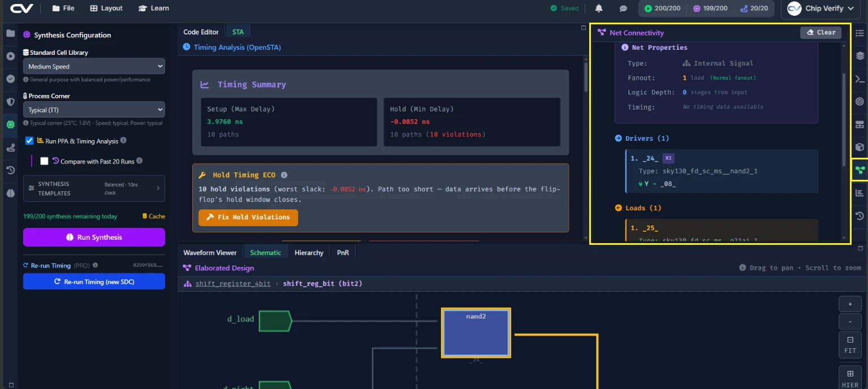The image size is (868, 389).
Task: Open the chat bubble icon in top bar
Action: pyautogui.click(x=623, y=8)
